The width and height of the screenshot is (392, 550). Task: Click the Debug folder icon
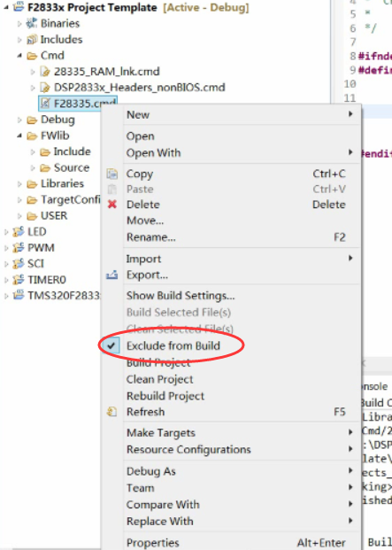tap(32, 120)
